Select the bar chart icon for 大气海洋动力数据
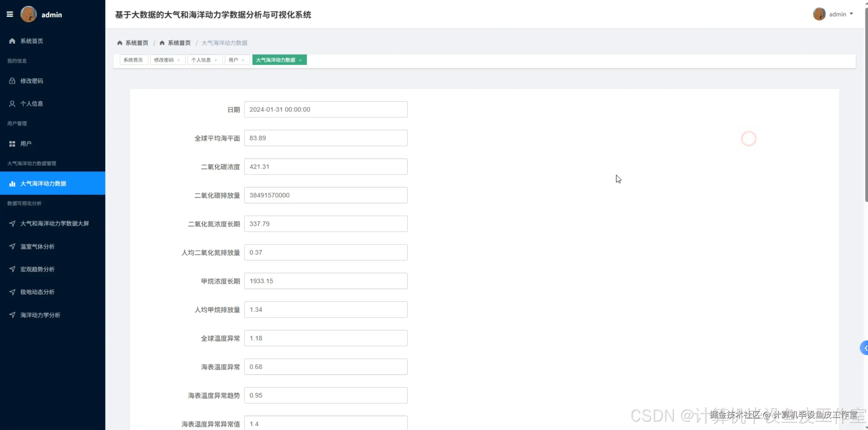 pos(12,183)
